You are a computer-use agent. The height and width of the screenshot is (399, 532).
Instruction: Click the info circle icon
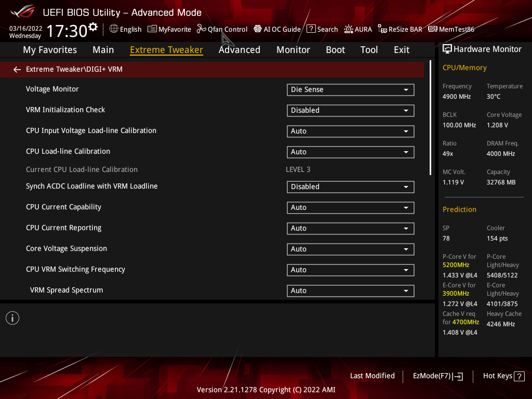[12, 318]
